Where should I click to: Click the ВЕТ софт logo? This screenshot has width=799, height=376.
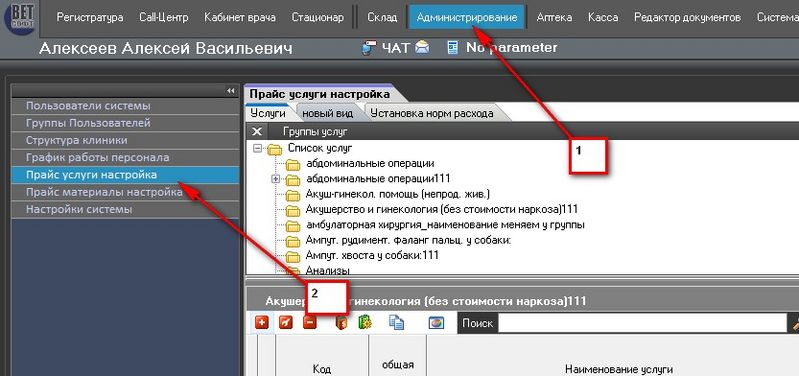(20, 18)
